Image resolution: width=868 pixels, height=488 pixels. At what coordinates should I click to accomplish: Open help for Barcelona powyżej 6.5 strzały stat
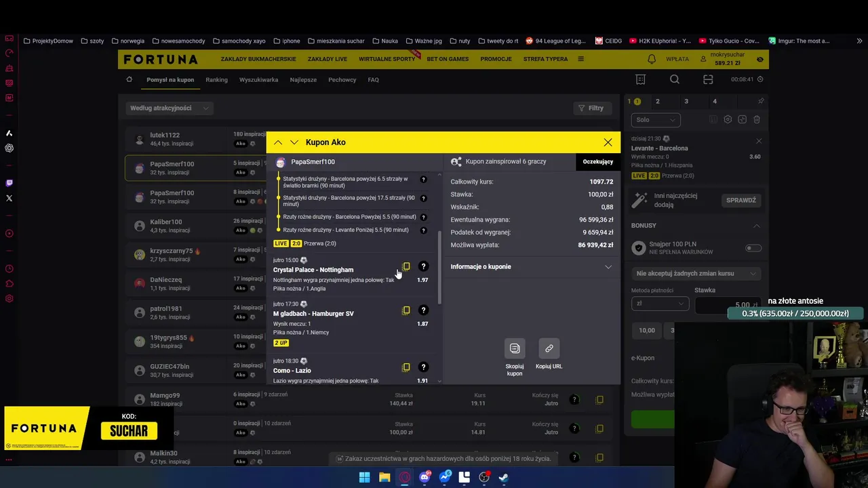pyautogui.click(x=423, y=180)
